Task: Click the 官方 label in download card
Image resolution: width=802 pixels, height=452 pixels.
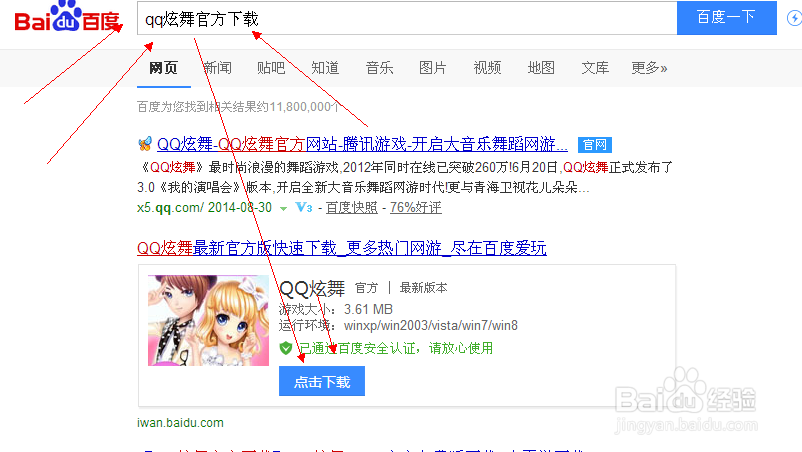Action: tap(366, 288)
